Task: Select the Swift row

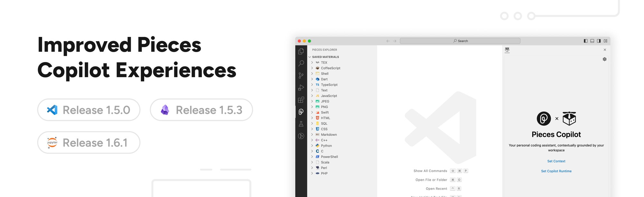Action: pos(342,112)
